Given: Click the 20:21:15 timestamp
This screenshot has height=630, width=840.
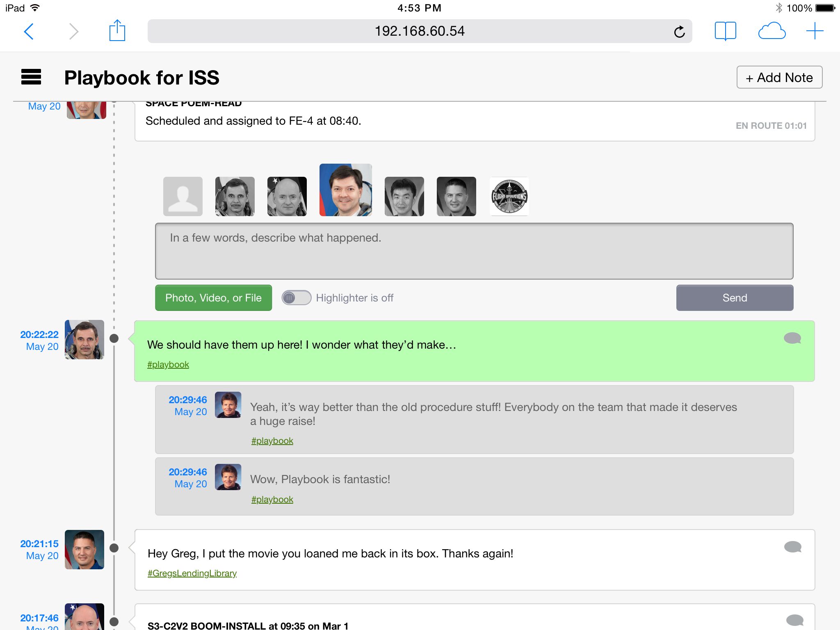Looking at the screenshot, I should [39, 544].
